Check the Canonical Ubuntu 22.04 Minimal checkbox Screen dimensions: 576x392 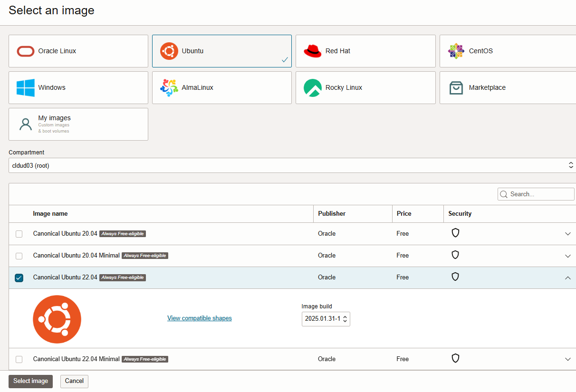click(x=19, y=359)
